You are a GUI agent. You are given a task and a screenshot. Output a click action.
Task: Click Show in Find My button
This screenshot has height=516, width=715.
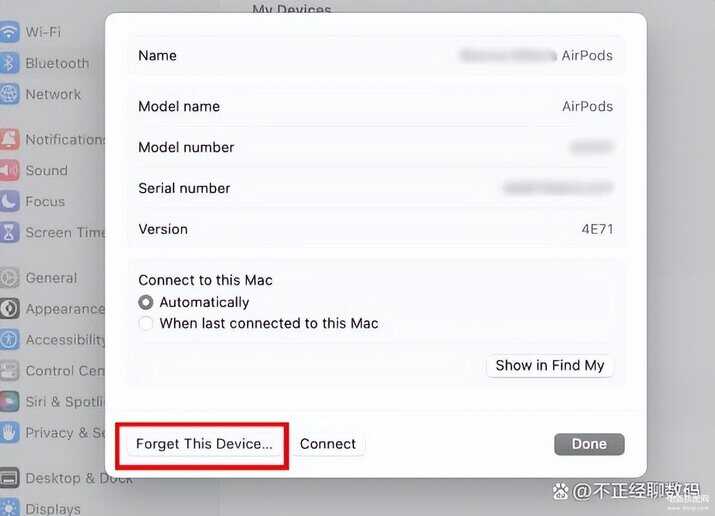tap(550, 366)
